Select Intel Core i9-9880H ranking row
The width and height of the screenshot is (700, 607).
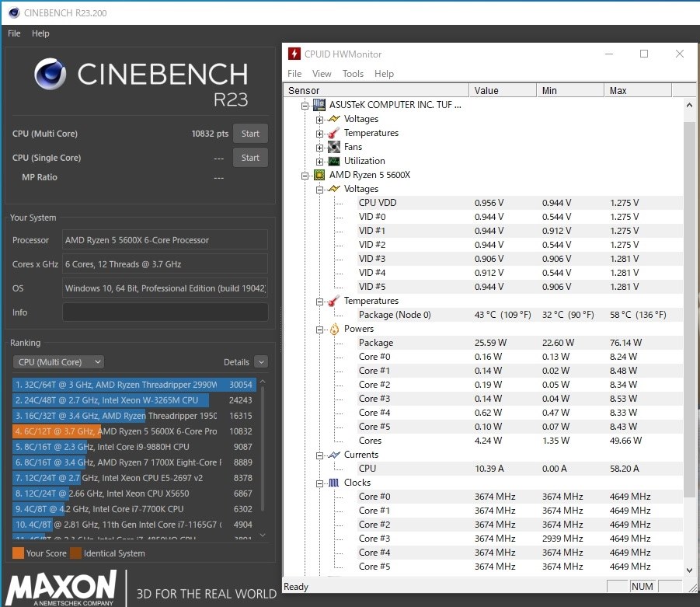point(134,447)
